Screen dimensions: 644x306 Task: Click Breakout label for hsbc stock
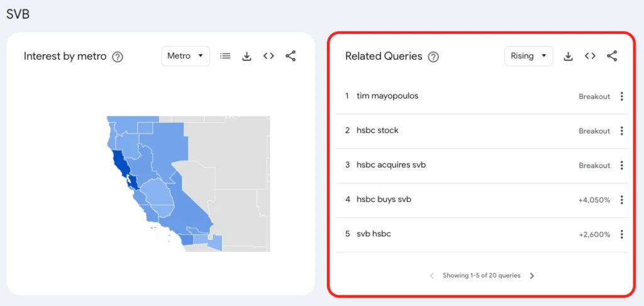pyautogui.click(x=594, y=131)
